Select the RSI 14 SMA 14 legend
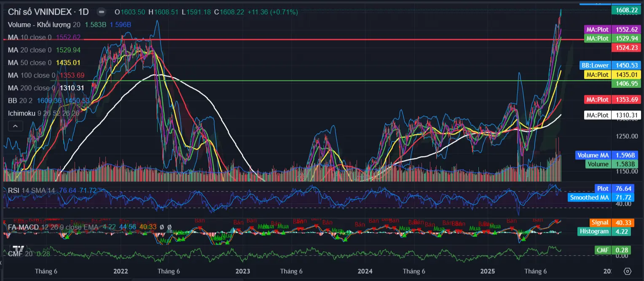Screen dimensions: 644x281 53,190
